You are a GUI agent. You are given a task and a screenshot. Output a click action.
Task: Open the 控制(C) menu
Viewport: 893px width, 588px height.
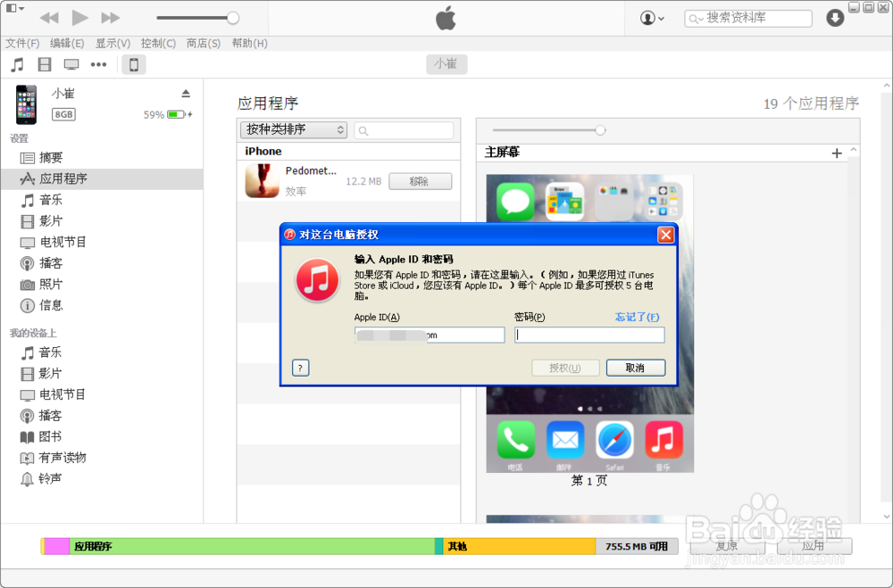pyautogui.click(x=158, y=43)
